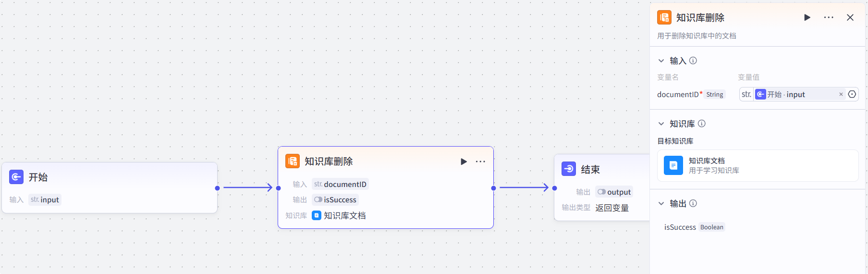Screen dimensions: 868x274
Task: Run the 知识库删除 node from canvas play button
Action: pos(464,162)
